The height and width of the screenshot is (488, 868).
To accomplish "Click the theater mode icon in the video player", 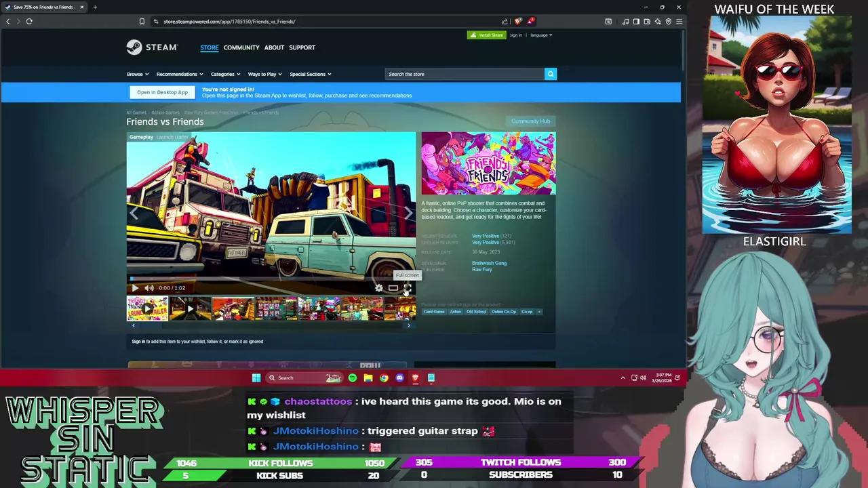I will [393, 288].
